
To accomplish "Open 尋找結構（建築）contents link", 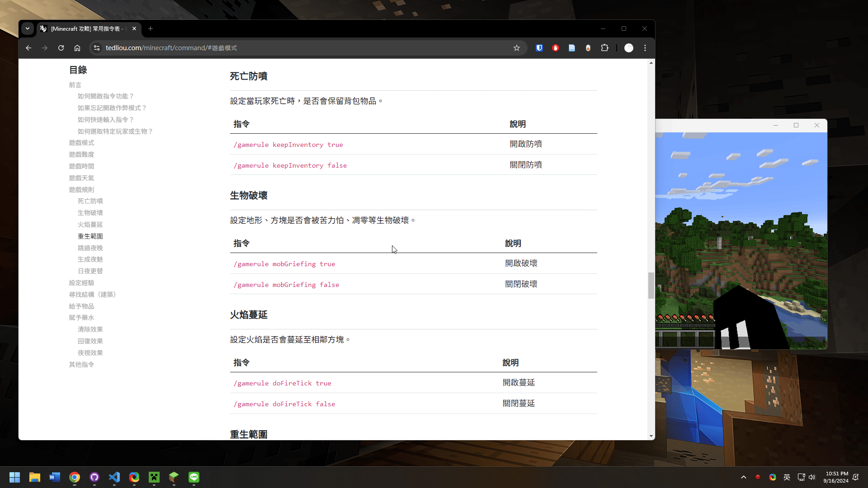I will 92,295.
